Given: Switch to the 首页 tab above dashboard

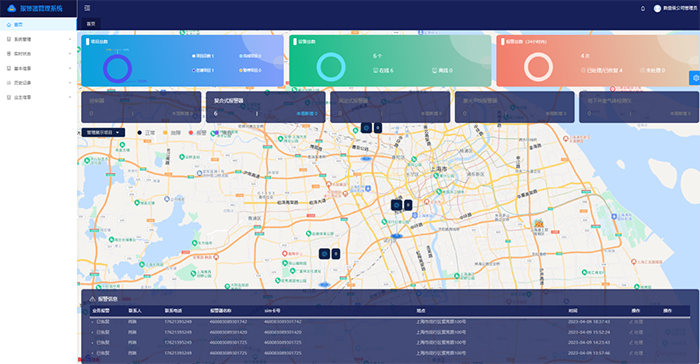Looking at the screenshot, I should (91, 24).
